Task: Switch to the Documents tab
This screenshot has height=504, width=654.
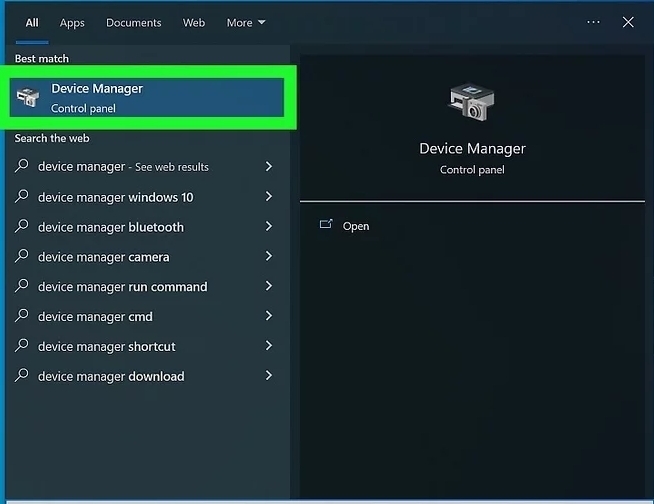Action: click(133, 22)
